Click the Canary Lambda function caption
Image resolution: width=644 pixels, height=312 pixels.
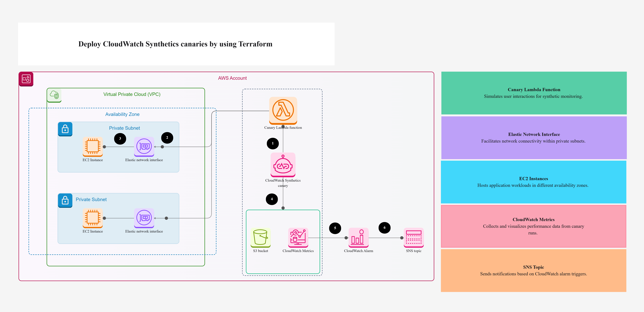pyautogui.click(x=283, y=128)
